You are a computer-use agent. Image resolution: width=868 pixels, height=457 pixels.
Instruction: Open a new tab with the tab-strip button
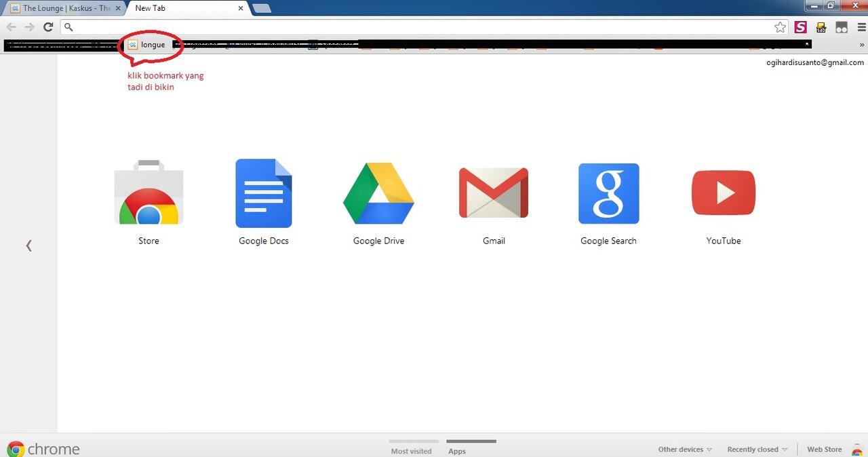click(262, 8)
